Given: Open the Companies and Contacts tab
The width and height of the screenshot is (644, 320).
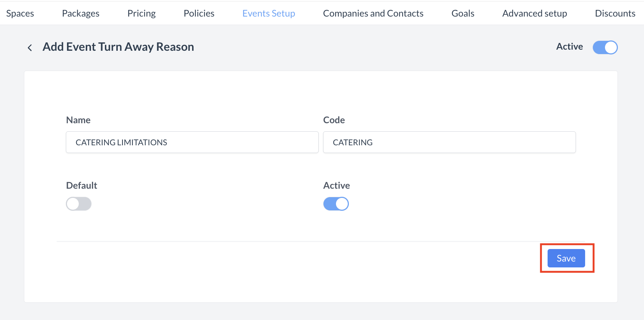Looking at the screenshot, I should point(373,14).
